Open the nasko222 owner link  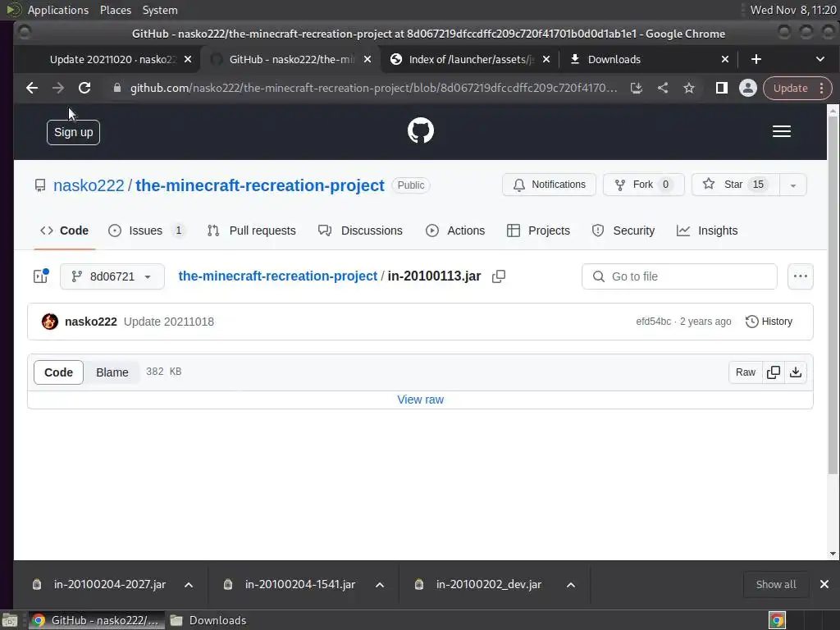coord(89,185)
